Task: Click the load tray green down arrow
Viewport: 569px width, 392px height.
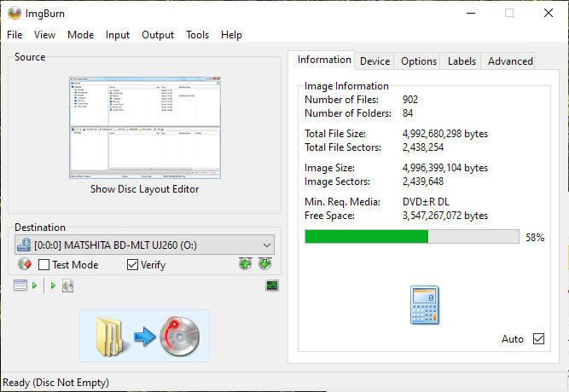Action: click(265, 264)
